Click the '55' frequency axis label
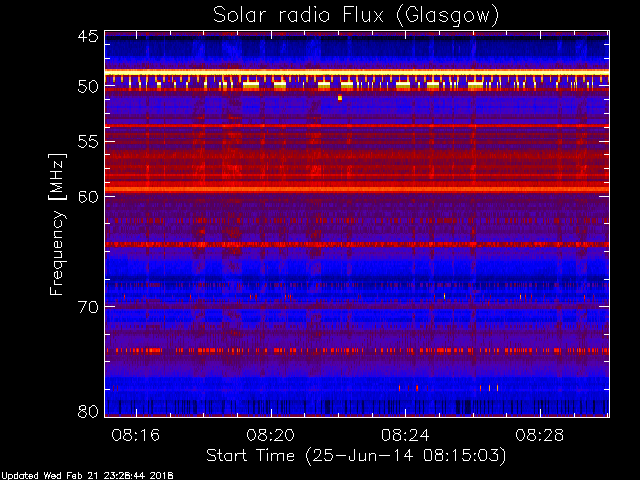Viewport: 640px width, 480px height. 88,142
